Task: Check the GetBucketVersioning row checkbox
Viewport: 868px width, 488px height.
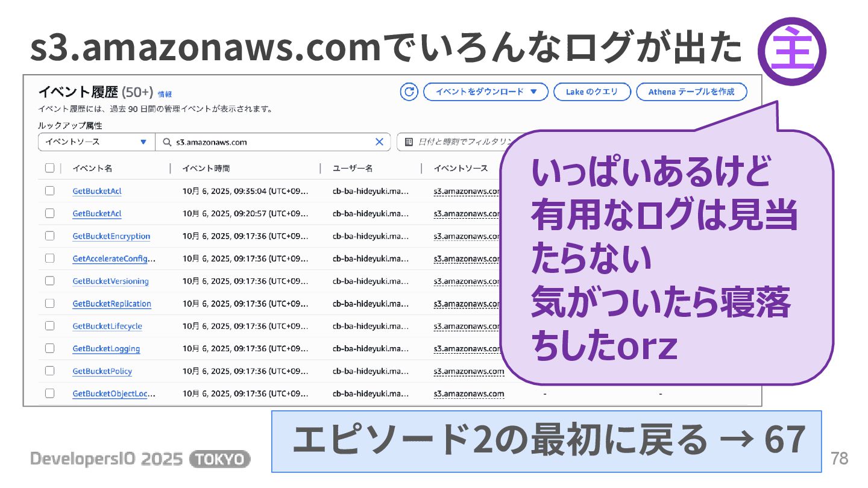Action: [49, 281]
